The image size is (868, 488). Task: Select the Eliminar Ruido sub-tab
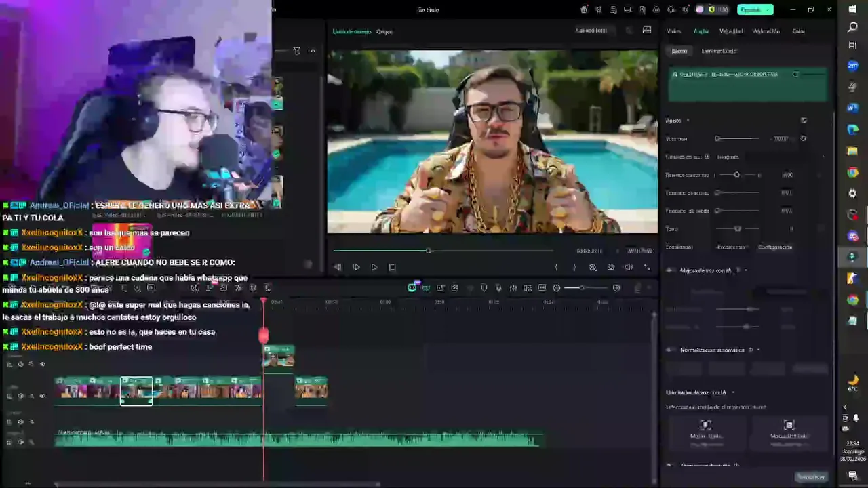(719, 51)
